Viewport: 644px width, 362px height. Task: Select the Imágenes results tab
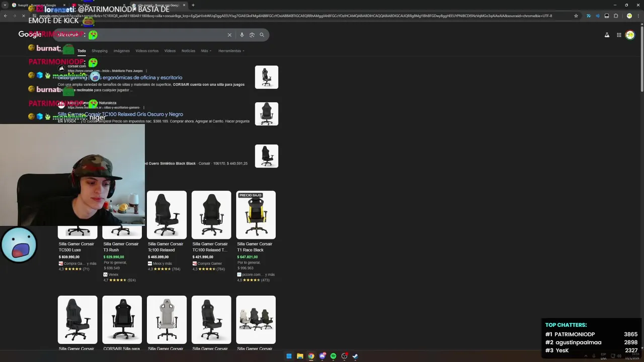coord(121,51)
